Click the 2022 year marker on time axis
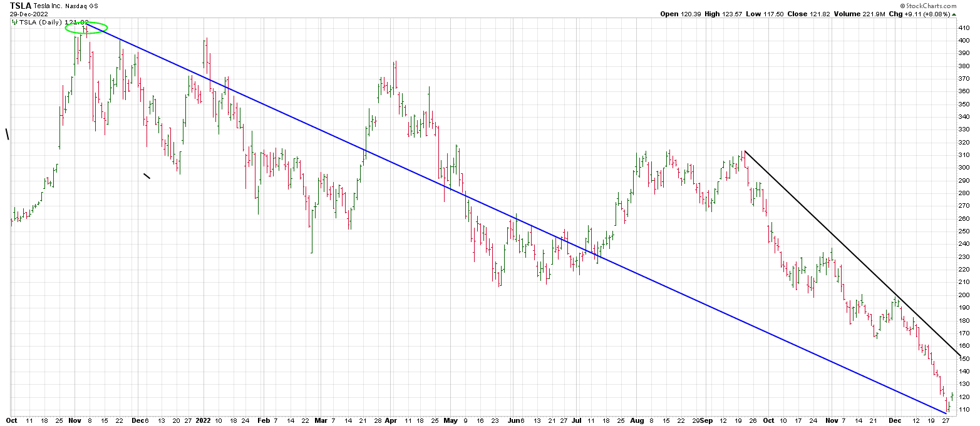This screenshot has height=426, width=980. click(x=204, y=422)
